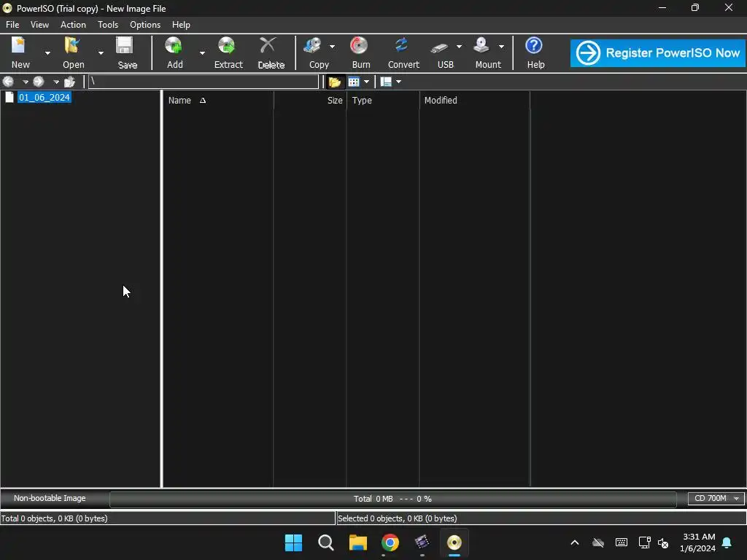The image size is (747, 560).
Task: Sort by the Modified column header
Action: tap(475, 101)
